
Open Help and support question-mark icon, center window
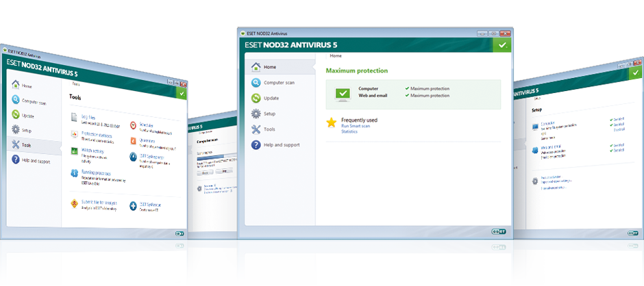pyautogui.click(x=256, y=145)
